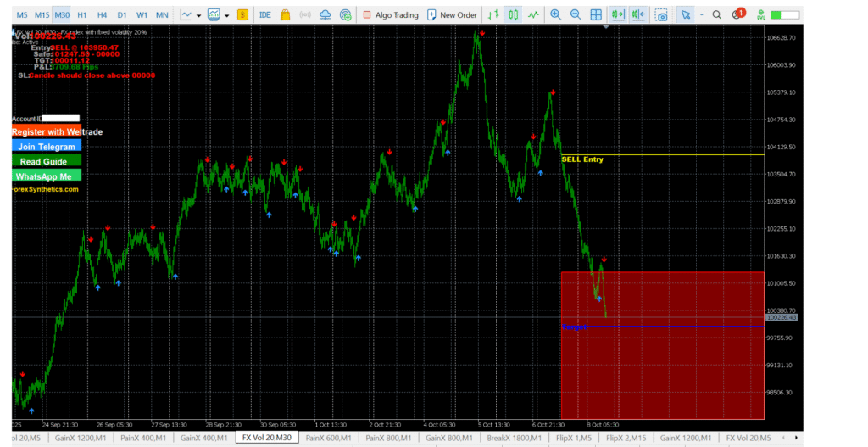
Task: Click the Register with Weltrade button
Action: coord(56,131)
